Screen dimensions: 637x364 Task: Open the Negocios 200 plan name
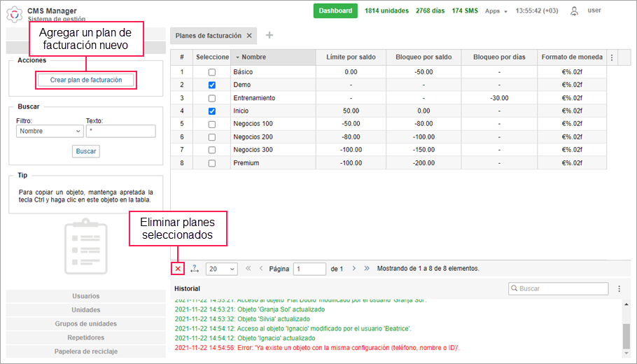tap(253, 137)
